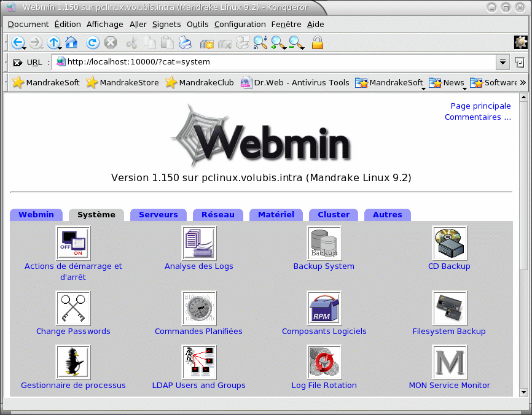
Task: Click the Copy toolbar icon
Action: [x=150, y=43]
